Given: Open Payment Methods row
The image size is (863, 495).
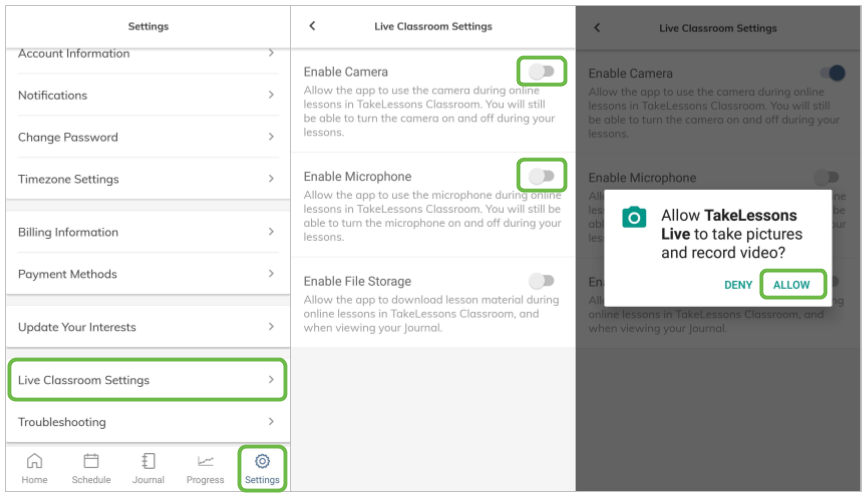Looking at the screenshot, I should tap(148, 274).
